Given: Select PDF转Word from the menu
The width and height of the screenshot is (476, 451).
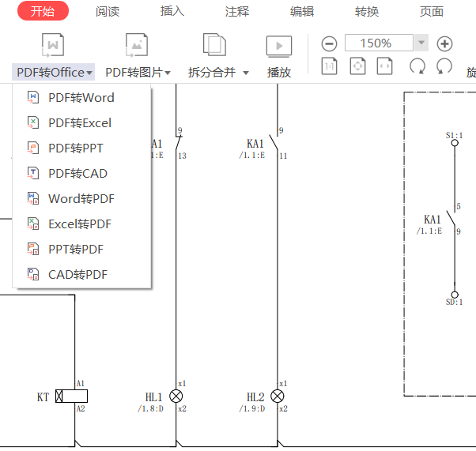Looking at the screenshot, I should click(81, 98).
